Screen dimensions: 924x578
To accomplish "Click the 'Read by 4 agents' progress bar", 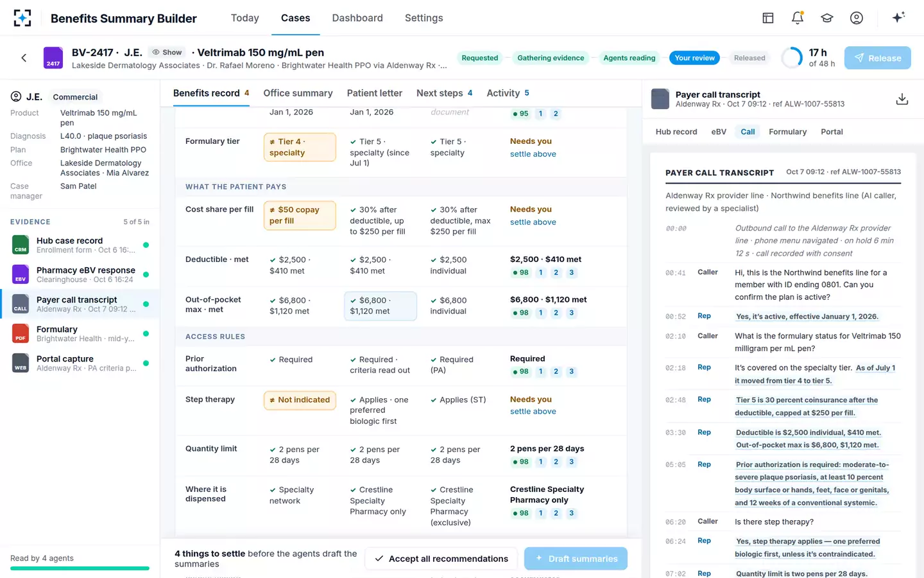I will (80, 568).
